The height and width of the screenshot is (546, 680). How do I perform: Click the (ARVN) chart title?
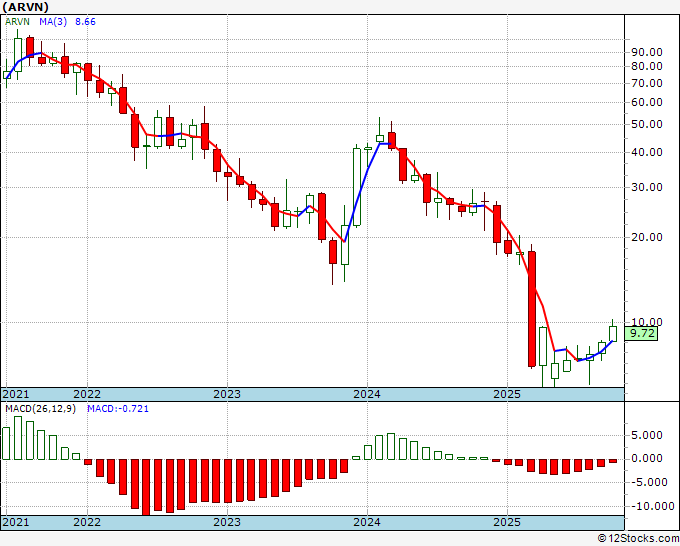[25, 7]
